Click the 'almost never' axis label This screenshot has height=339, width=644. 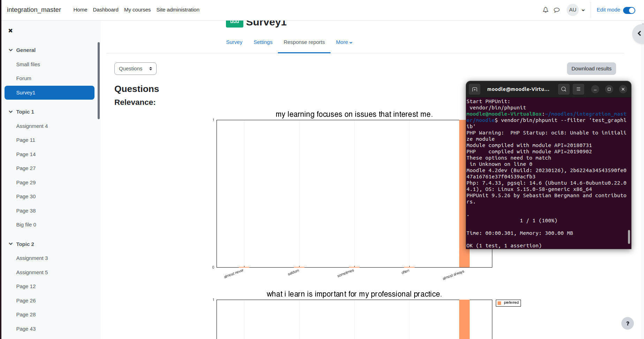(234, 273)
